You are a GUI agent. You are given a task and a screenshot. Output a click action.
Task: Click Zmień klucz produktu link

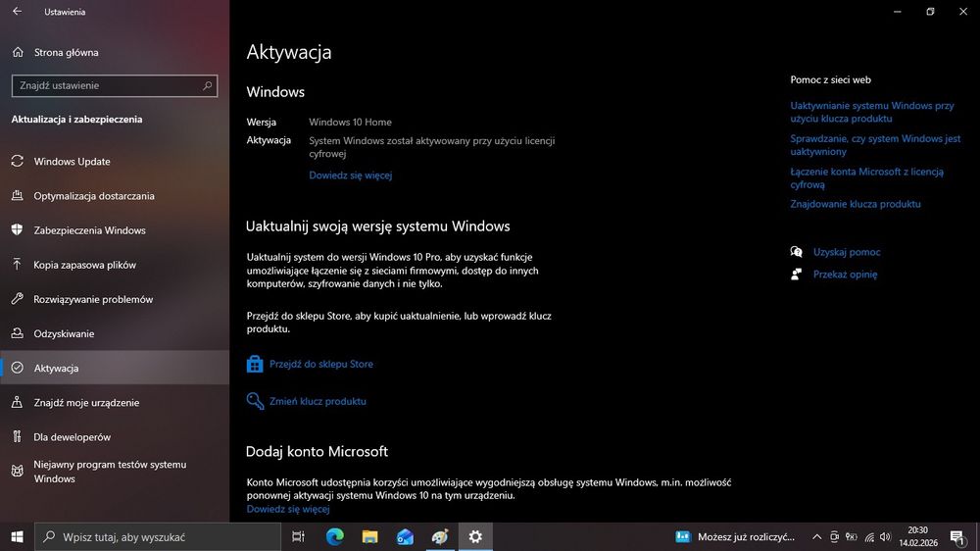(318, 402)
